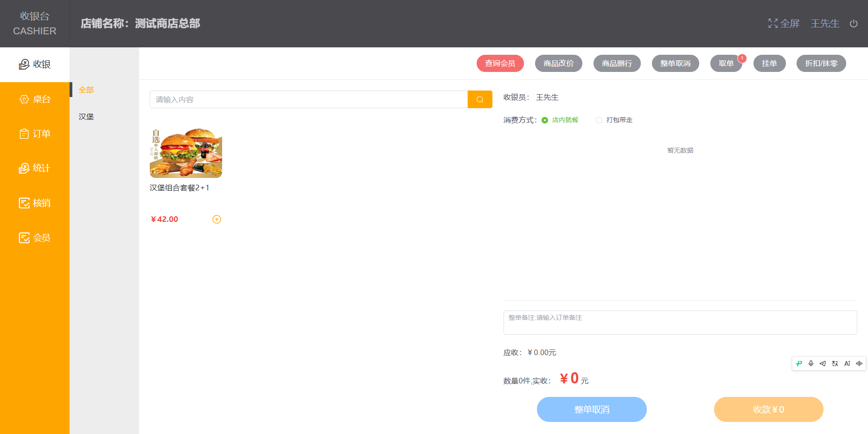868x434 pixels.
Task: Click the 查询会员 button
Action: [500, 63]
